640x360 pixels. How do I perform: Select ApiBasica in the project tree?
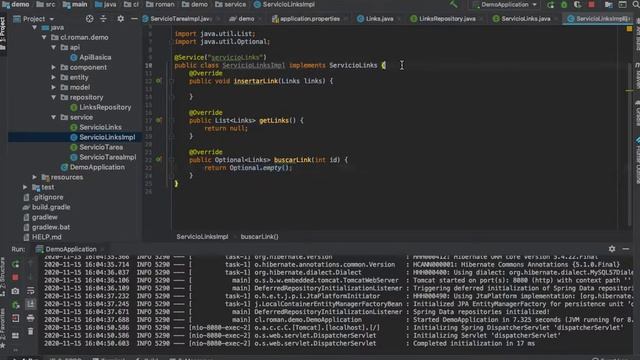pos(95,57)
